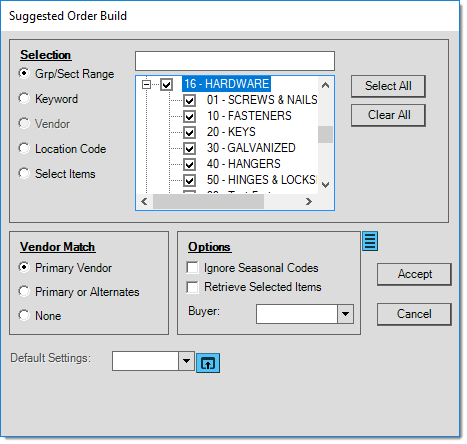
Task: Select the 50 - HINGES & LOCKS row text
Action: click(261, 180)
